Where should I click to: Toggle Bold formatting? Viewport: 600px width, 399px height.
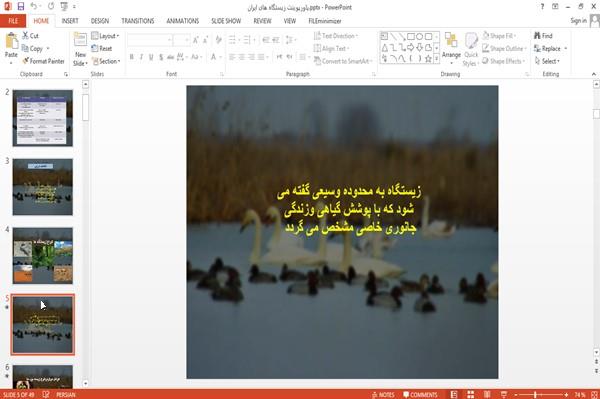click(x=132, y=57)
